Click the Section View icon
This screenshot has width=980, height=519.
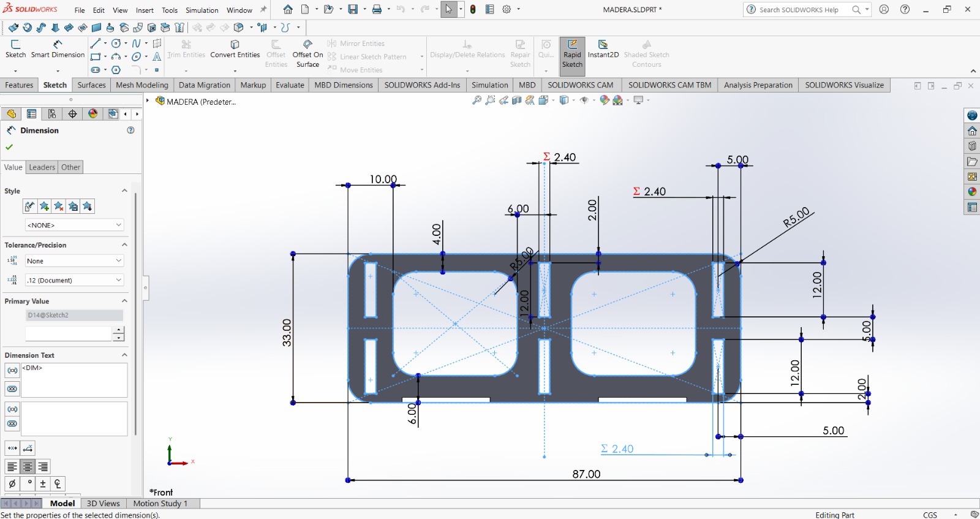[x=517, y=100]
